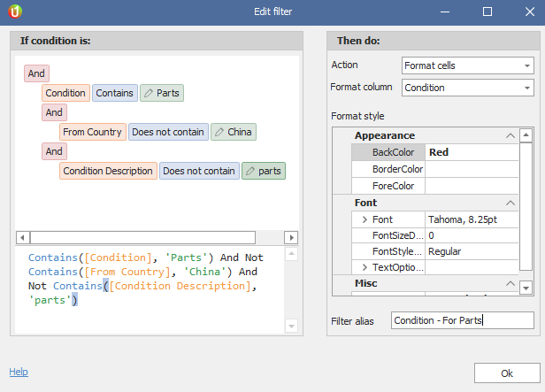Click the horizontal scrollbar thumb in condition tree
The height and width of the screenshot is (392, 545).
pyautogui.click(x=142, y=238)
